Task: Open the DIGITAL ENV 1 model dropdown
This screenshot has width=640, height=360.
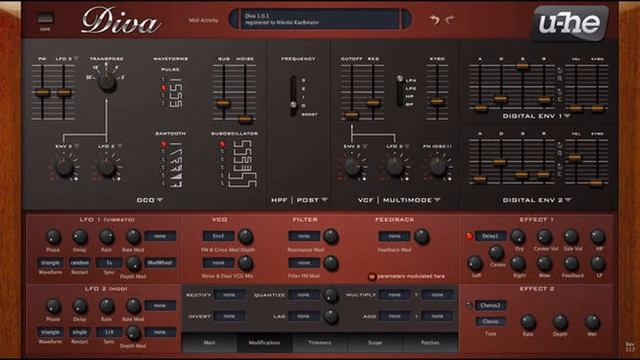Action: 536,116
